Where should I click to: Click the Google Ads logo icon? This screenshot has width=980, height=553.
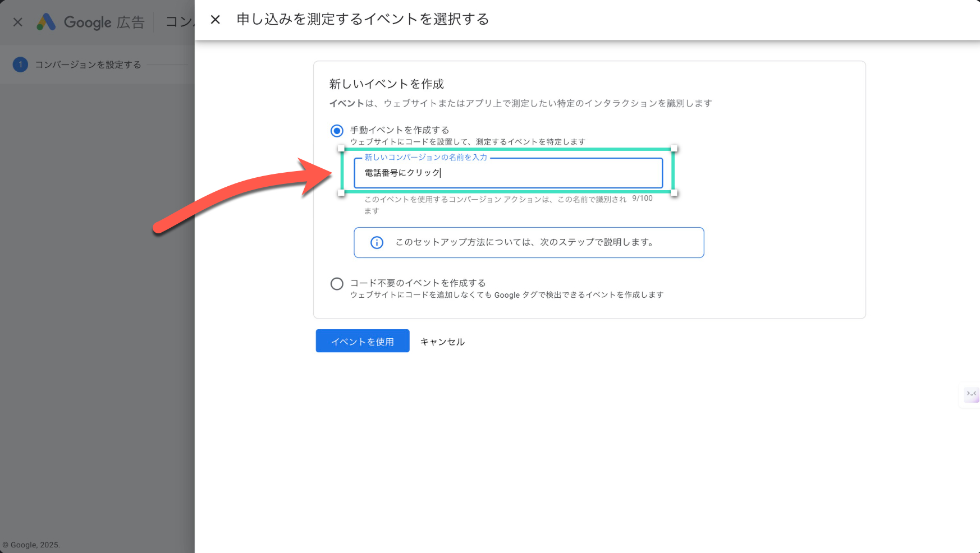pos(46,22)
